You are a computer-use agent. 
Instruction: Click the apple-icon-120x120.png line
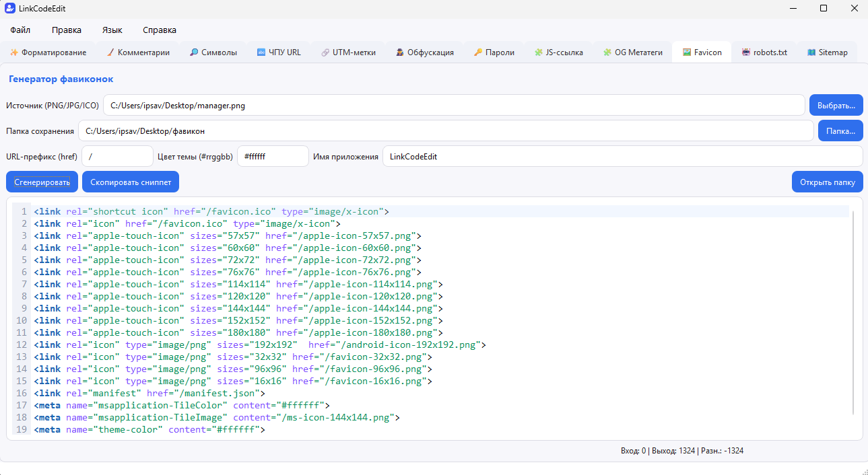click(x=238, y=296)
